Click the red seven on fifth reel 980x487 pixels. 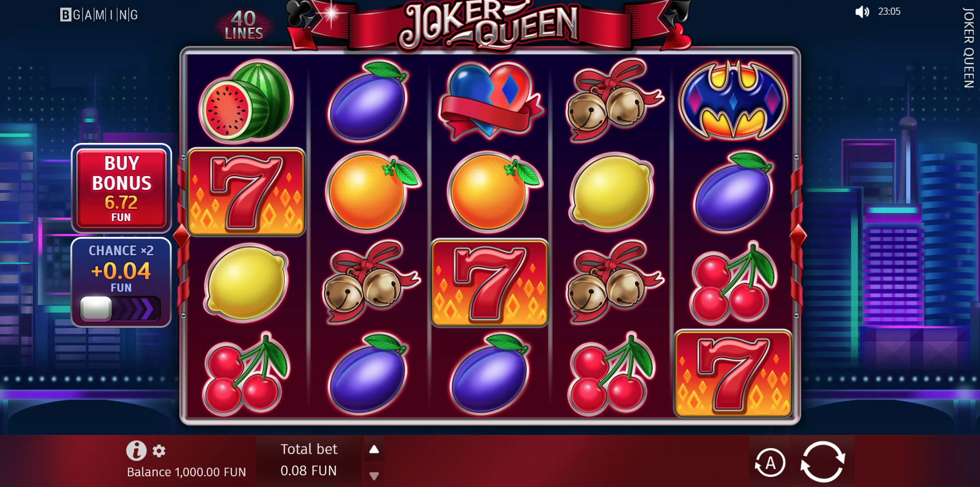(733, 374)
